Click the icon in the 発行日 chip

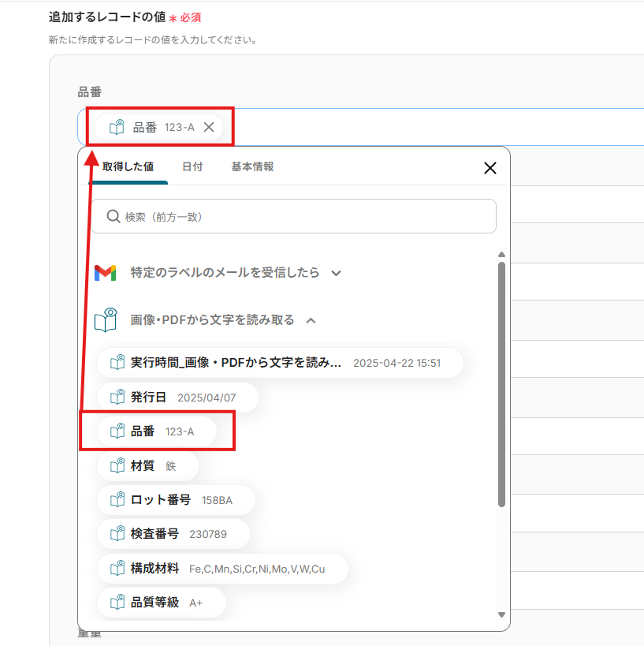click(117, 397)
